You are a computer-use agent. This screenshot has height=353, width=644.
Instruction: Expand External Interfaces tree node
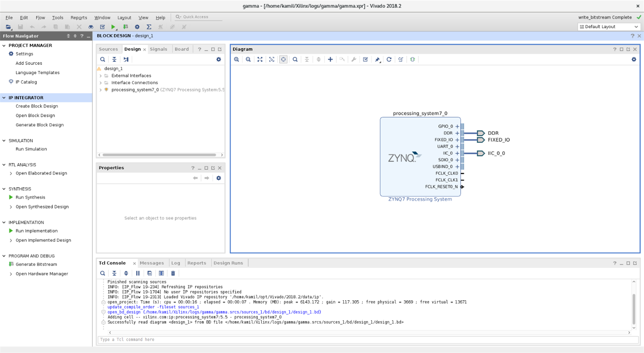tap(101, 76)
